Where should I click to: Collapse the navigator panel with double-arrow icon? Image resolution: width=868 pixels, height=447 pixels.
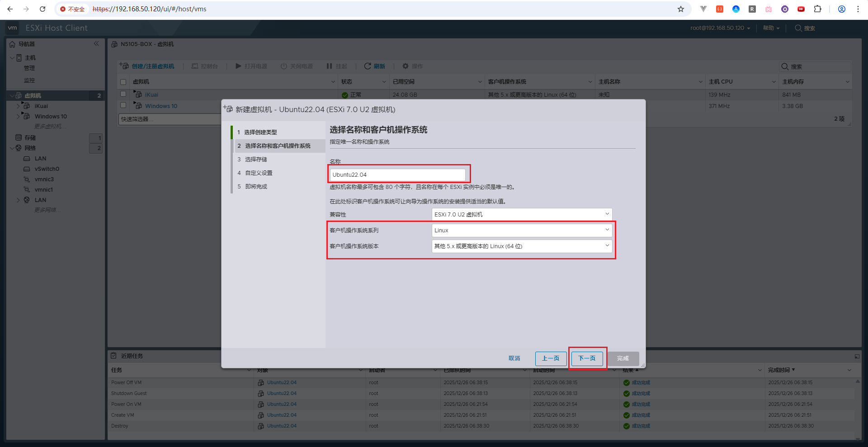[x=96, y=44]
